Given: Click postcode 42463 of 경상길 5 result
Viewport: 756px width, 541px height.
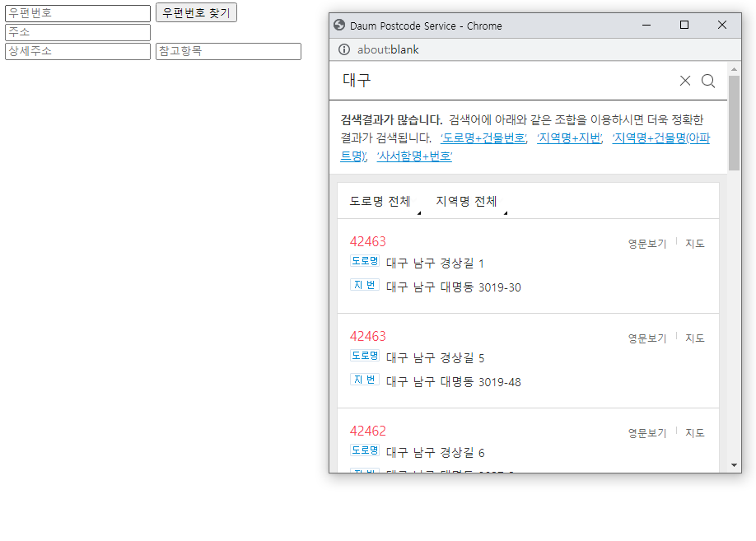Looking at the screenshot, I should pos(368,336).
